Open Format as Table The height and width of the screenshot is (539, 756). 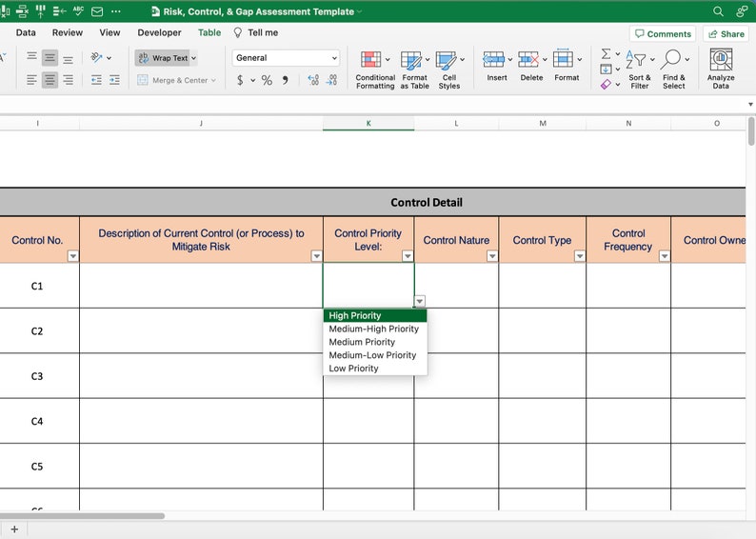414,70
